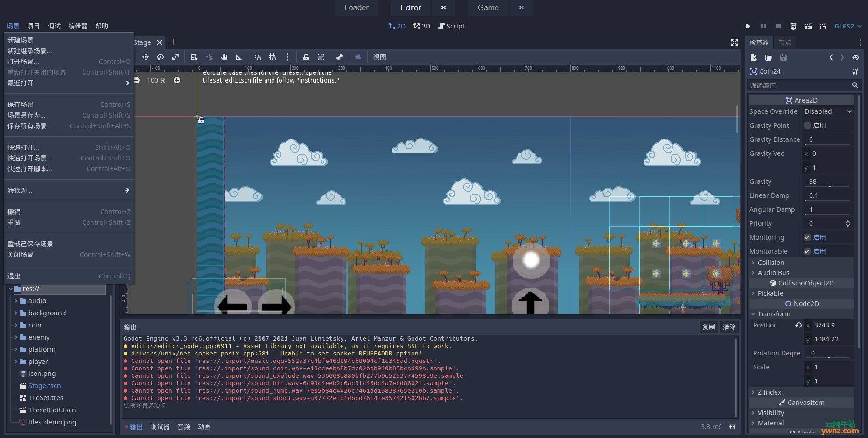Zoom in with the plus button
The width and height of the screenshot is (868, 438).
pyautogui.click(x=177, y=80)
